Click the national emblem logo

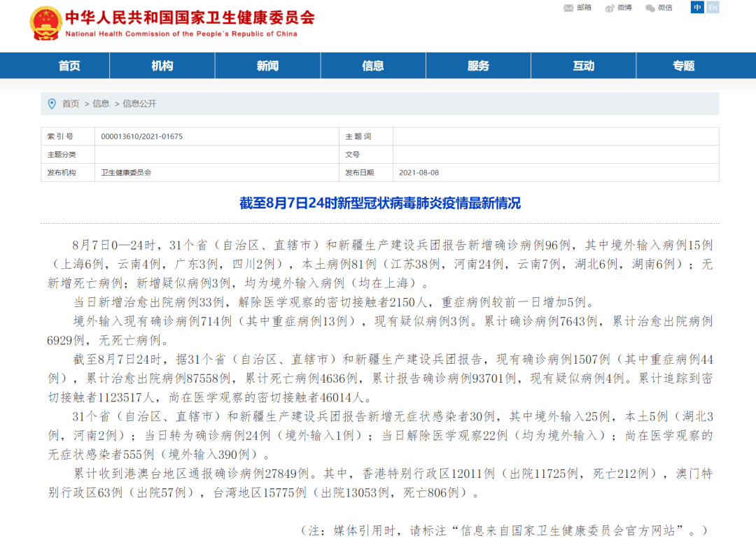coord(45,23)
